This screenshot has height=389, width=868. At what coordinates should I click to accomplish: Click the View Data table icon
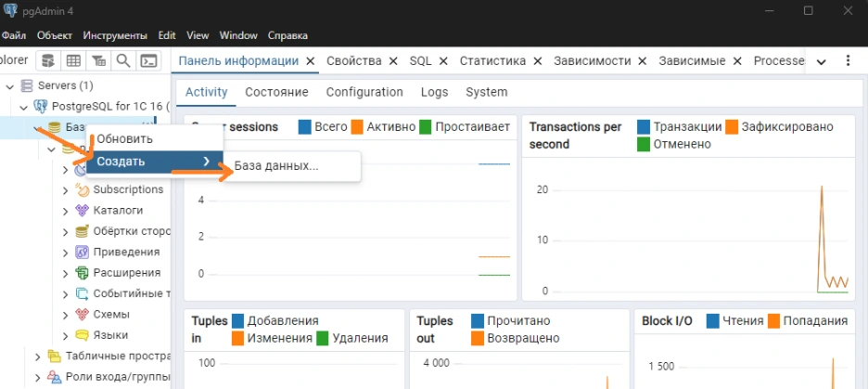point(73,60)
